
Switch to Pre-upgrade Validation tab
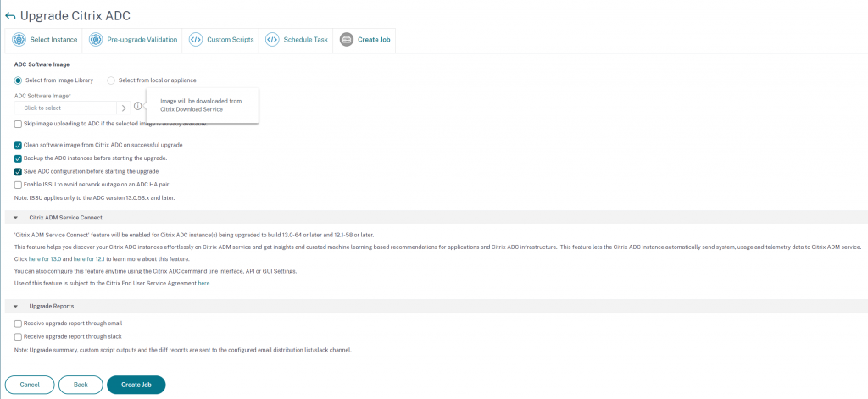coord(132,40)
